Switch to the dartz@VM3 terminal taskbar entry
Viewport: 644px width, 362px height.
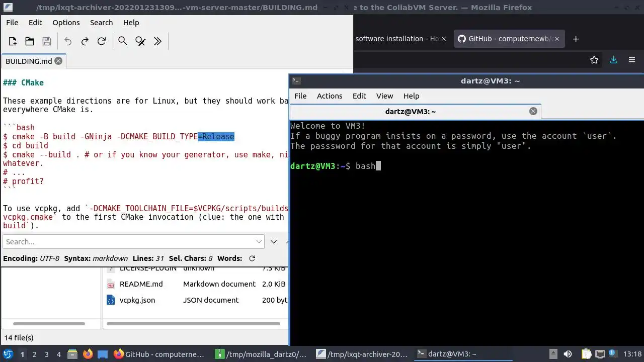(464, 354)
